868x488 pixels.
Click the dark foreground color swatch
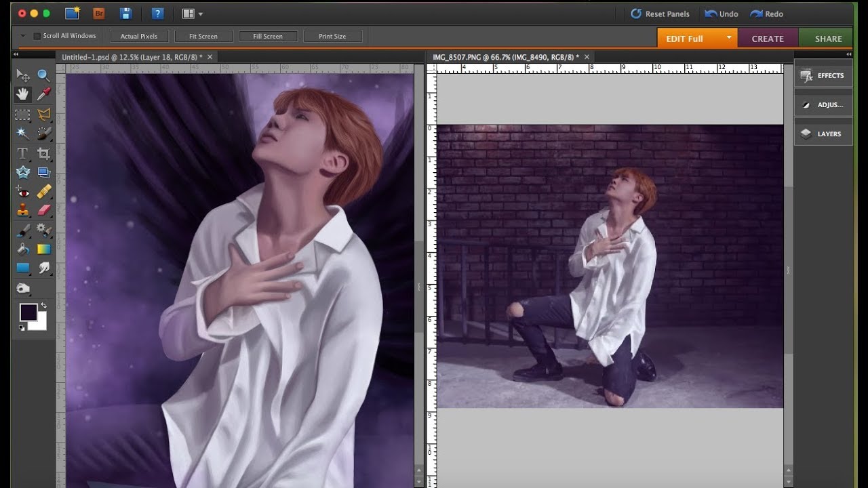pos(27,311)
